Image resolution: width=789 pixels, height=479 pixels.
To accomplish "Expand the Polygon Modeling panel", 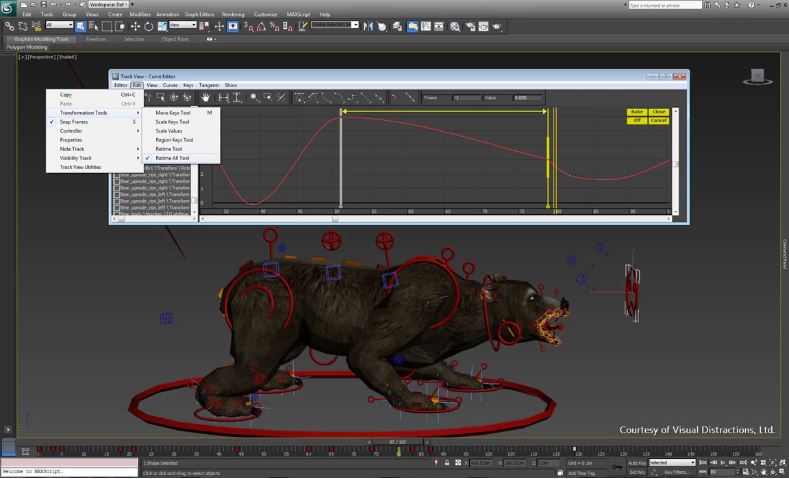I will pos(27,47).
